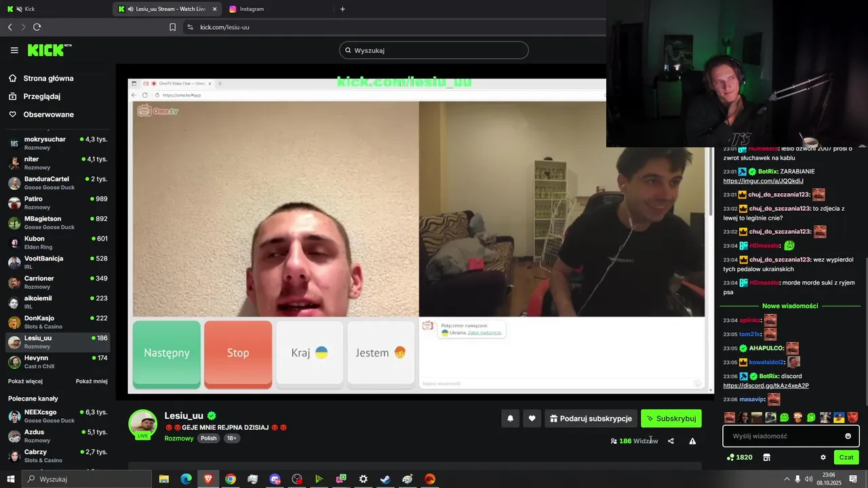868x488 pixels.
Task: Open NEEXcsgo recommended channel
Action: coord(58,415)
